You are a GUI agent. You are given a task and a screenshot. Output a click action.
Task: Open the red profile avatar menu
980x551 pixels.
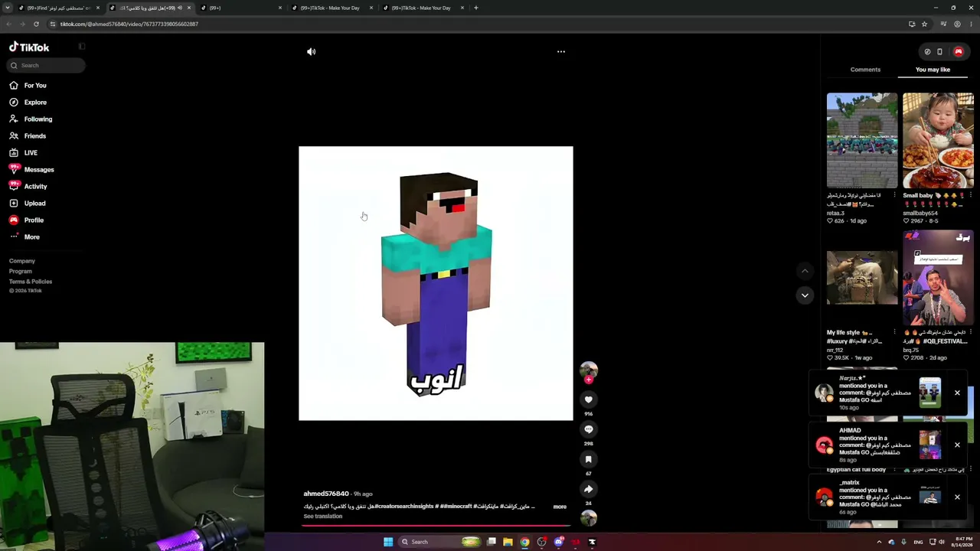tap(958, 52)
